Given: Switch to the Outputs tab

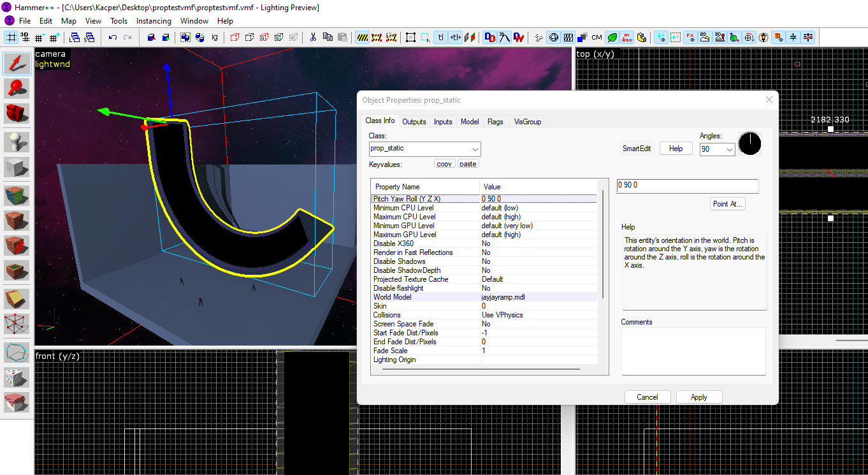Looking at the screenshot, I should coord(414,122).
